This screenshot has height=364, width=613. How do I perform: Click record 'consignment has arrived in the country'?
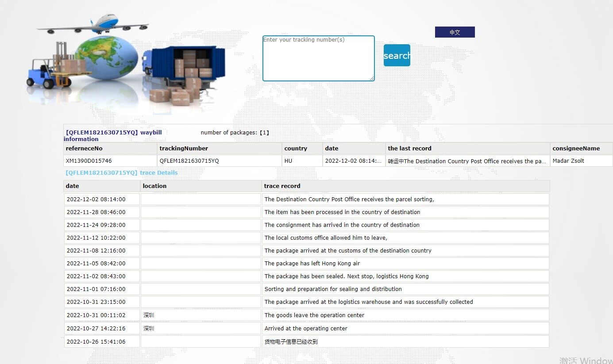[405, 225]
